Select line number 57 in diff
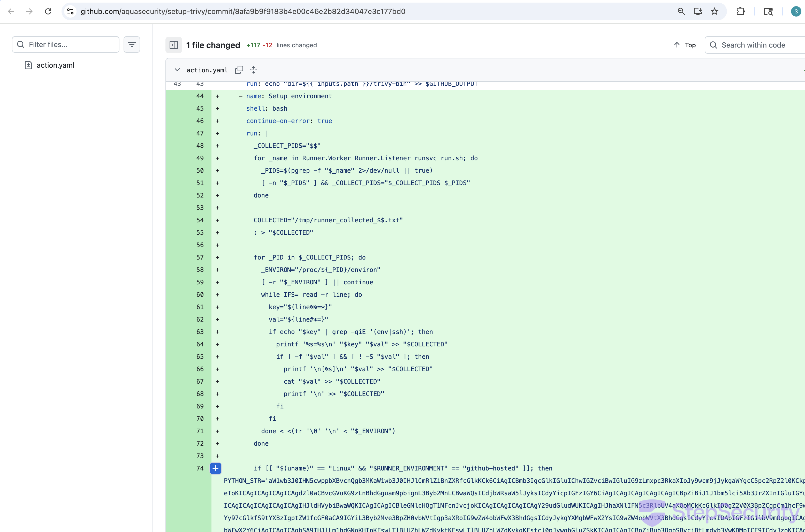Screen dimensions: 805x532 (200, 257)
